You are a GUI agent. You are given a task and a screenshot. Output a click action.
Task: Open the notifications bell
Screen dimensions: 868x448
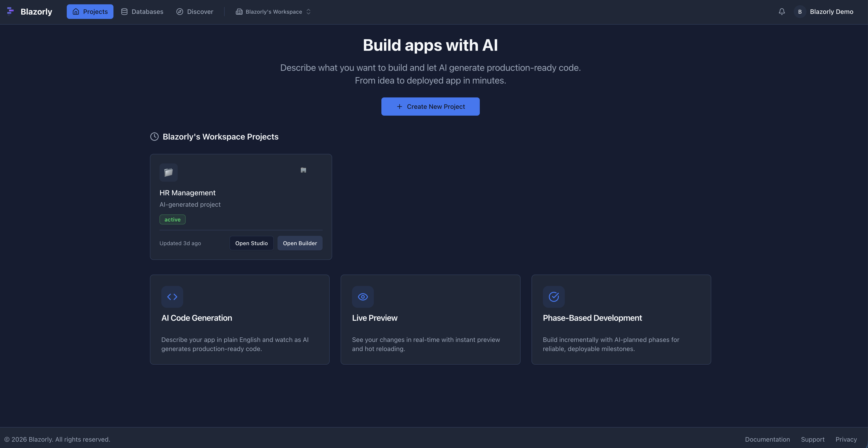pos(782,12)
